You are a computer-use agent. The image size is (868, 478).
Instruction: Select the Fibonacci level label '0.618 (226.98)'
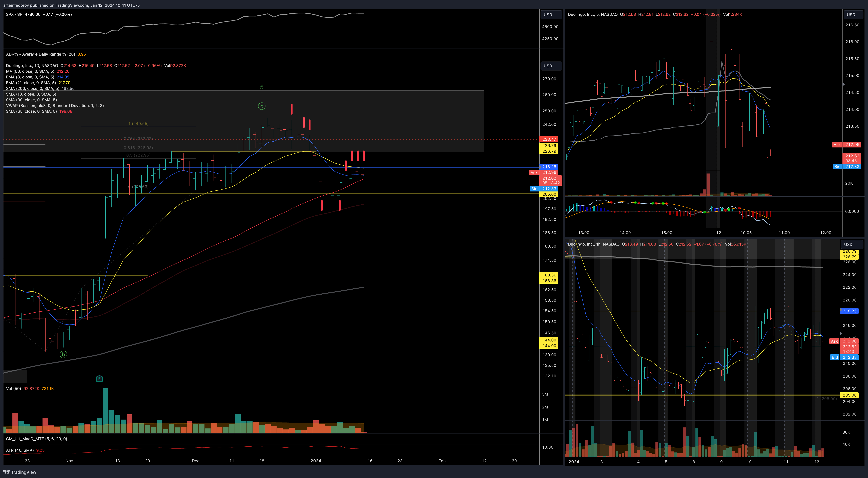[138, 148]
